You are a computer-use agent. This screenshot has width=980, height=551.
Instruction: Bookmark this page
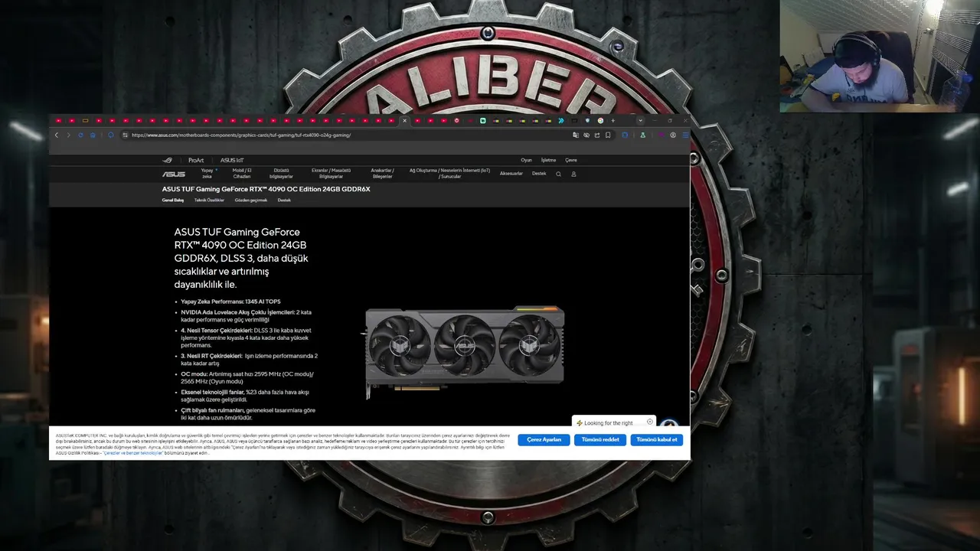(608, 135)
